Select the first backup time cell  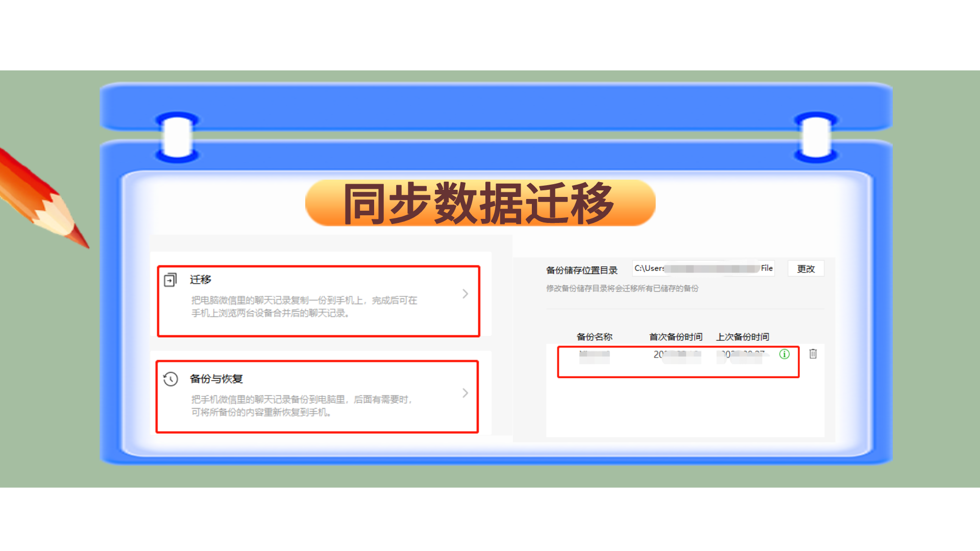click(677, 356)
